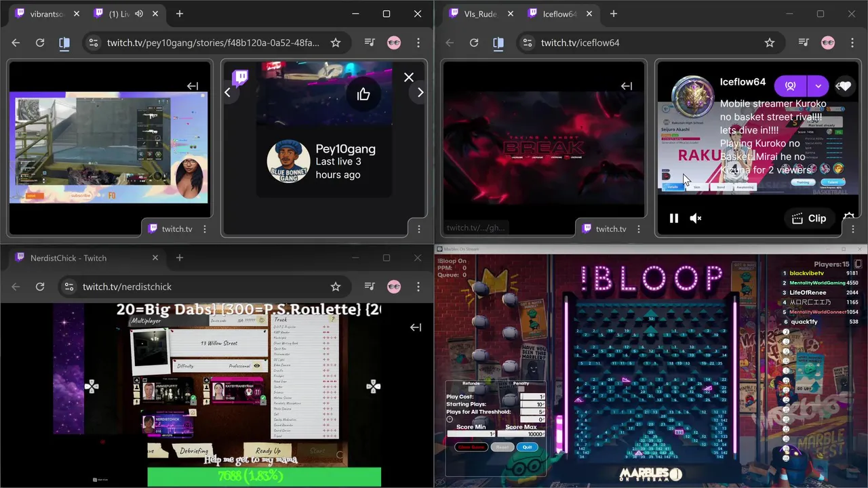This screenshot has width=868, height=488.
Task: Adjust the Plays for All Threshold field
Action: pos(532,412)
